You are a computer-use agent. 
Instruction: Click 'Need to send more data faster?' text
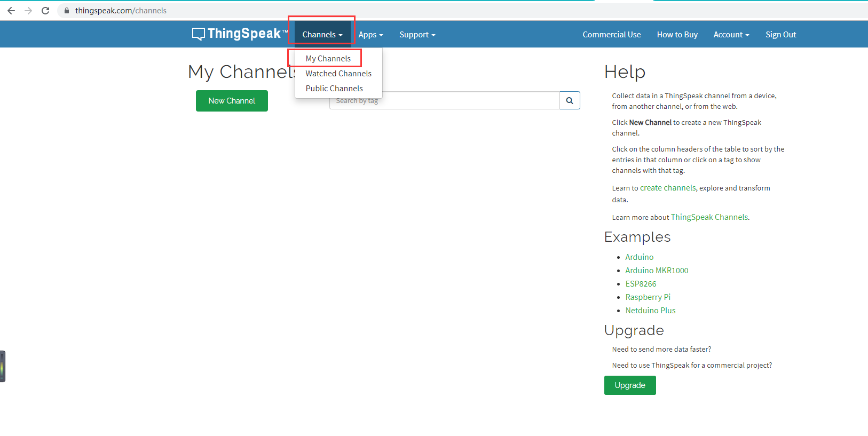pyautogui.click(x=661, y=350)
